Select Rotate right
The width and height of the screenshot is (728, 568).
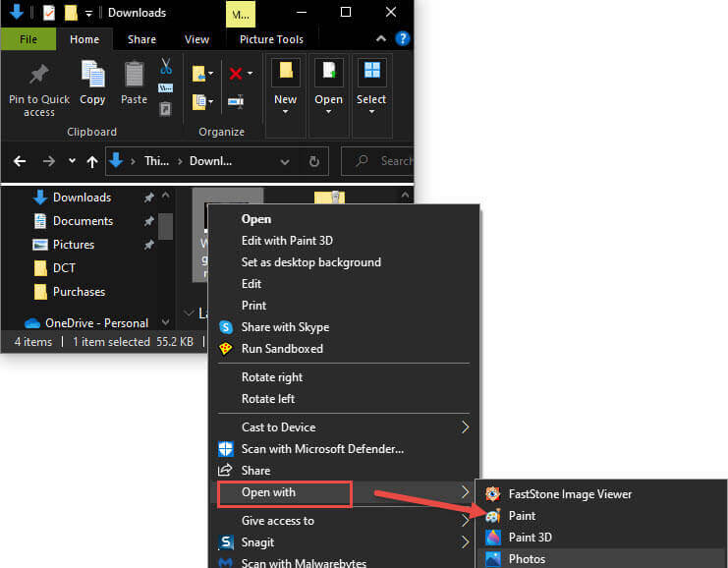(344, 377)
